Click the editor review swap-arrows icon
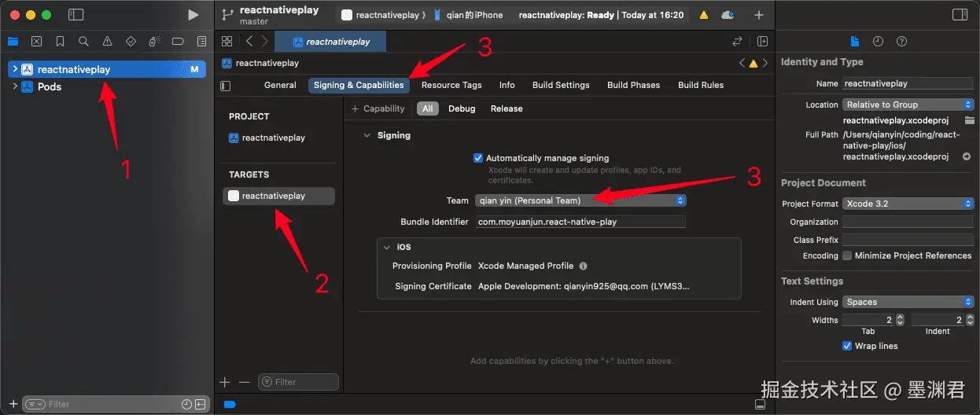This screenshot has width=980, height=415. click(x=737, y=41)
